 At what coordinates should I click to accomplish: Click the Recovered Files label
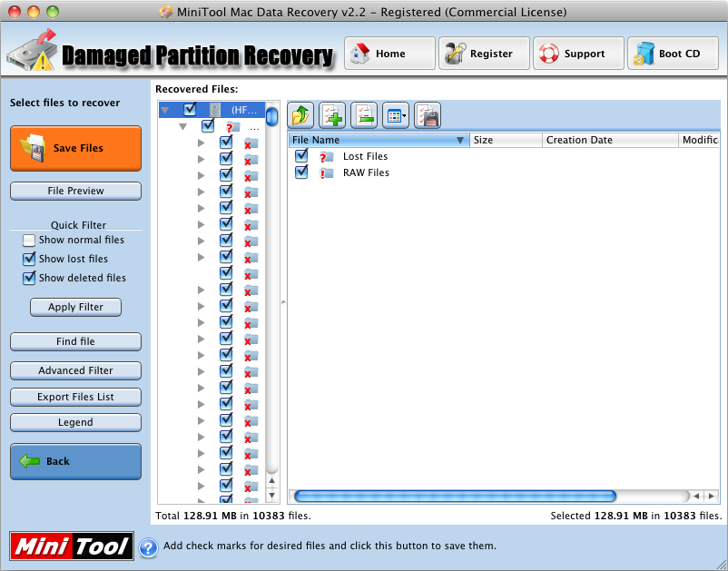tap(196, 89)
